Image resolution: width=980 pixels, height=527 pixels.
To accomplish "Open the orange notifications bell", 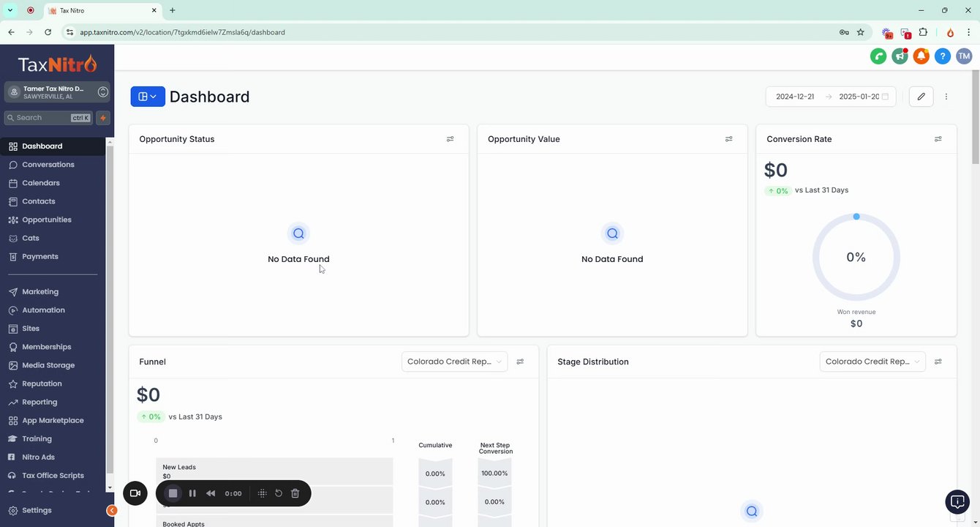I will [x=921, y=56].
